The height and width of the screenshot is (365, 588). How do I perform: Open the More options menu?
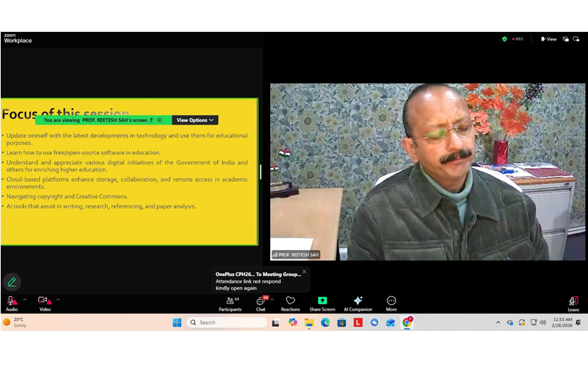click(391, 304)
